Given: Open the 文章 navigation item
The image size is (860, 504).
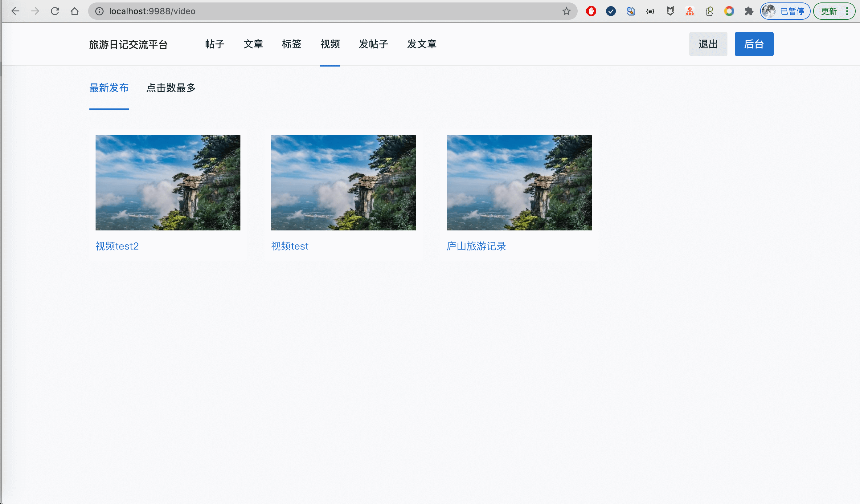Looking at the screenshot, I should (253, 44).
